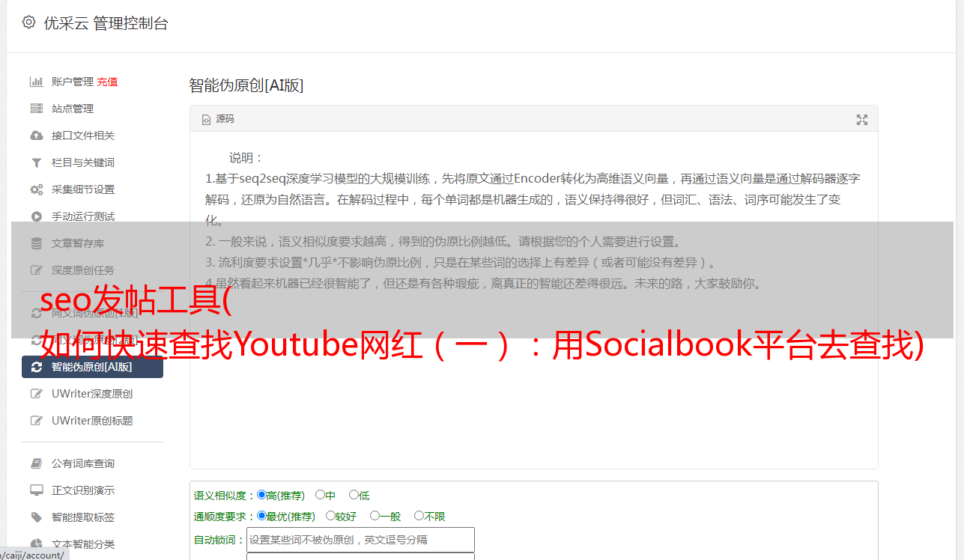This screenshot has height=560, width=964.
Task: Click the 自动锁词 input field
Action: coord(360,540)
